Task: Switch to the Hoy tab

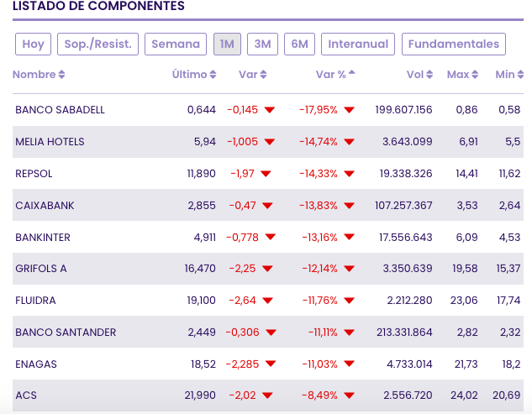Action: click(x=34, y=44)
